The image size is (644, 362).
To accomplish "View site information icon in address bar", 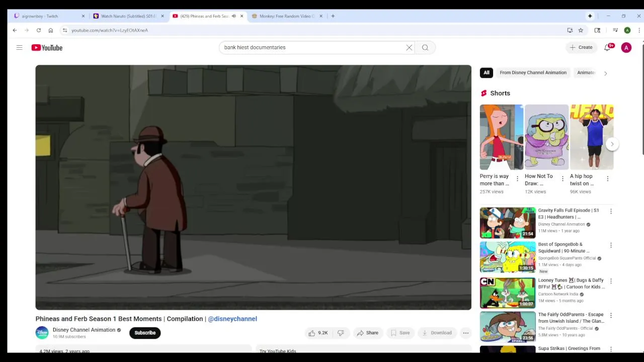I will (64, 30).
